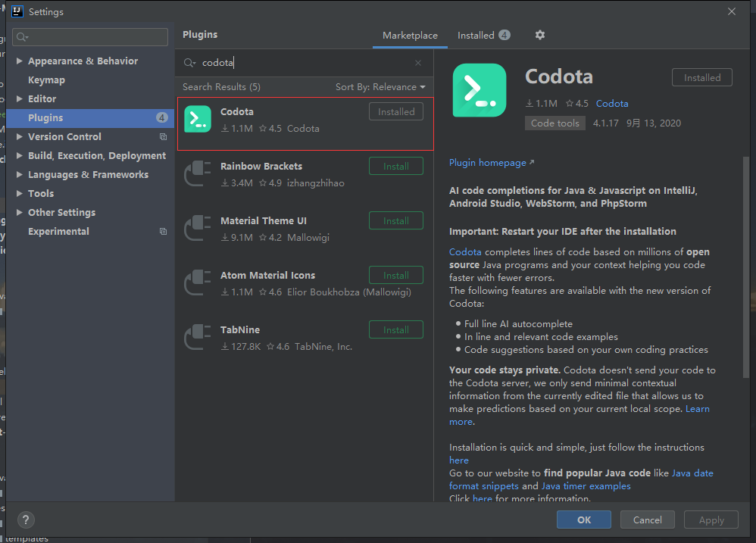
Task: Click the OK button
Action: 583,520
